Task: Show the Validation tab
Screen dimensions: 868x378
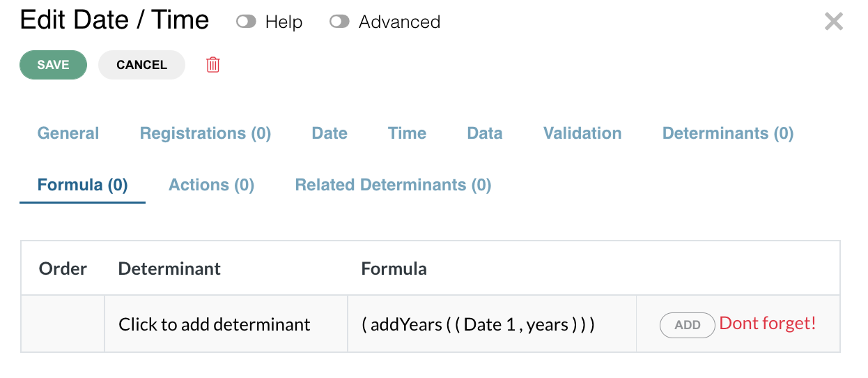Action: tap(582, 133)
